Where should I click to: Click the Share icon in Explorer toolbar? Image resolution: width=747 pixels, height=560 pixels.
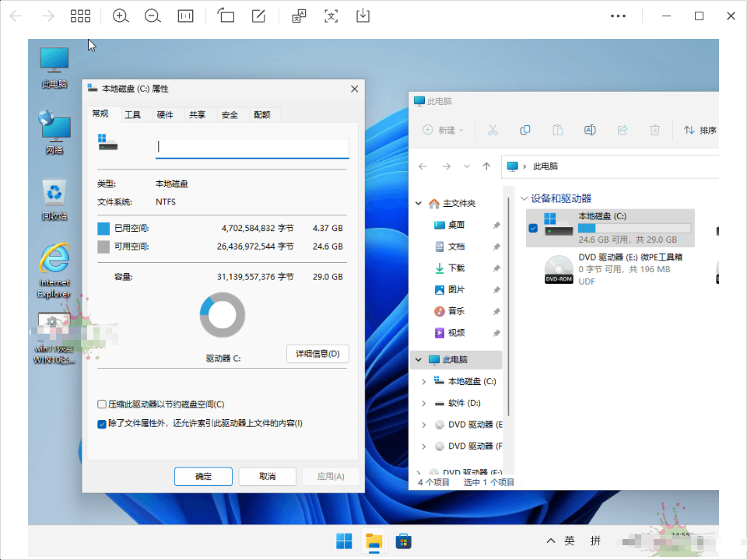tap(622, 130)
